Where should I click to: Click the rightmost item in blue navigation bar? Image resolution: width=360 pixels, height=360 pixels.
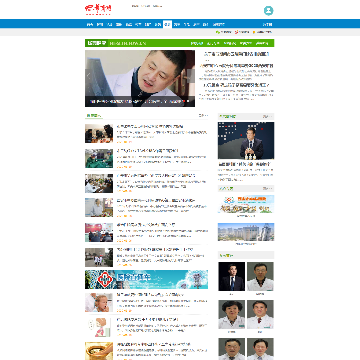(x=267, y=24)
